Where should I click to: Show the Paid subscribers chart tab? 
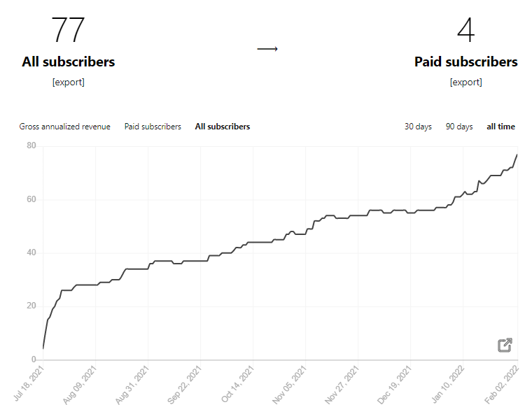pos(153,127)
